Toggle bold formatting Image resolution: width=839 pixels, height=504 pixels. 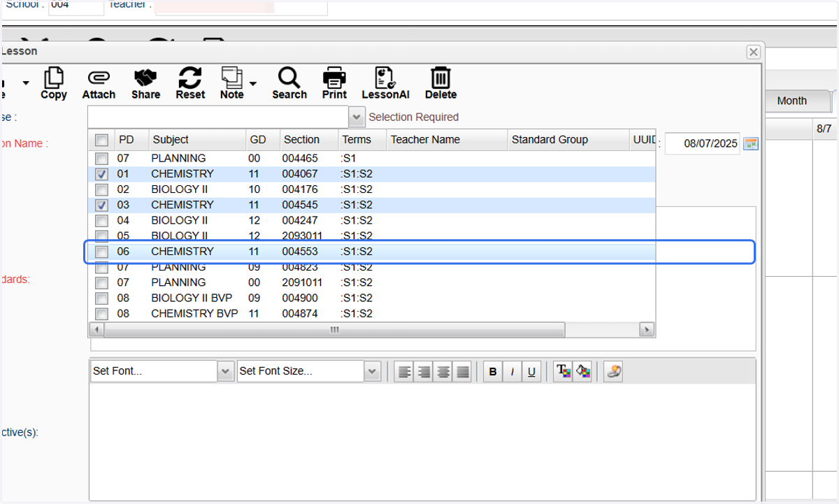(493, 372)
